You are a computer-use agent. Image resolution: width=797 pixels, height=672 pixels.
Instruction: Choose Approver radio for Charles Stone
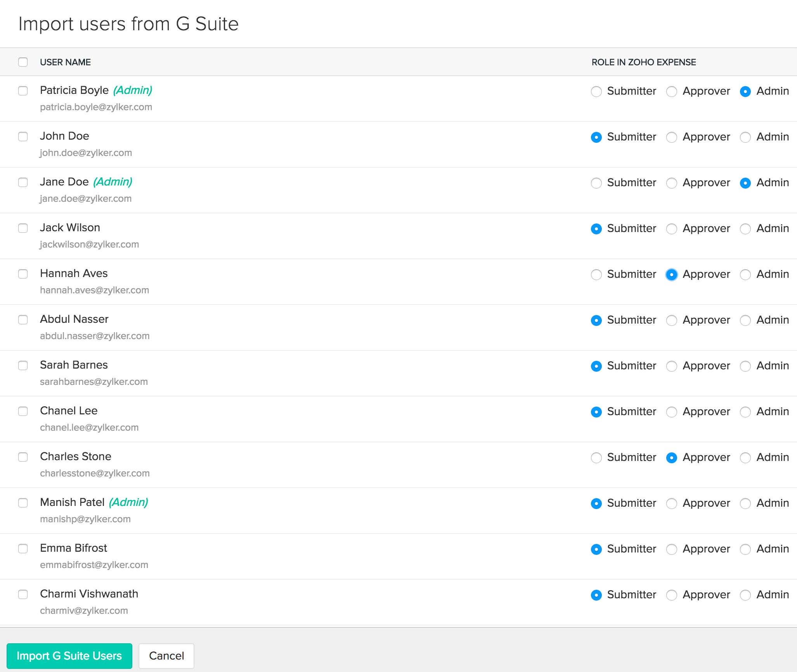[x=672, y=458]
